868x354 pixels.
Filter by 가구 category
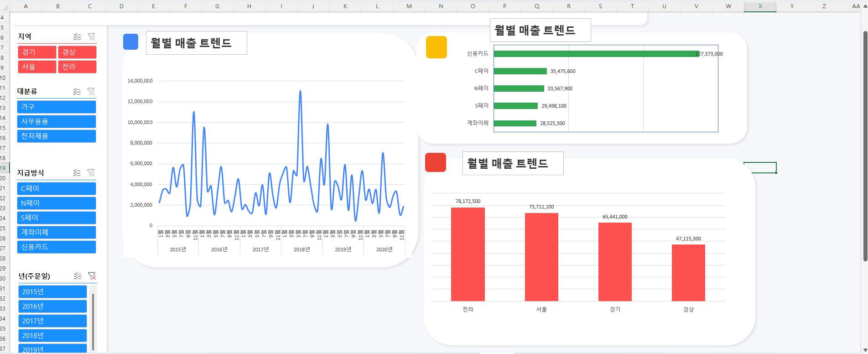tap(57, 107)
